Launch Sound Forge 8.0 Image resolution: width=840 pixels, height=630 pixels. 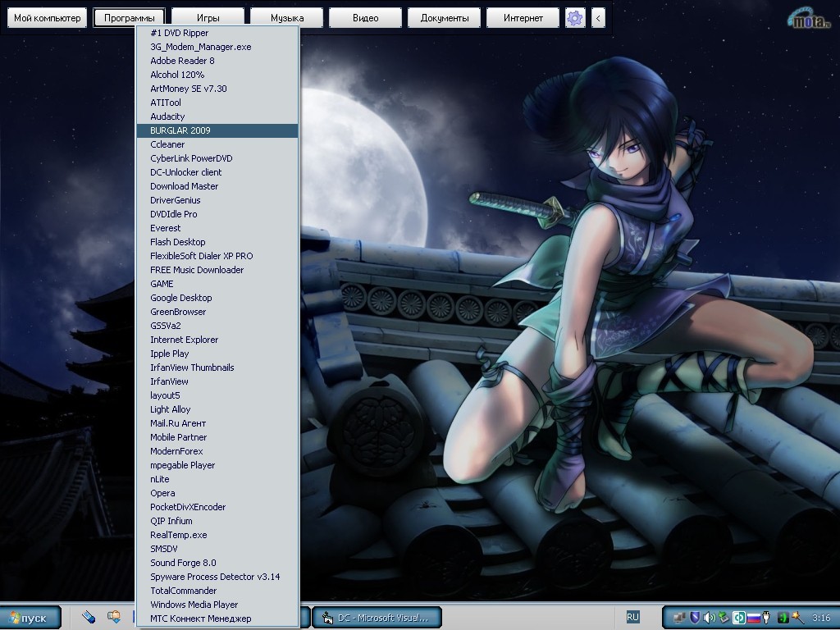217,563
